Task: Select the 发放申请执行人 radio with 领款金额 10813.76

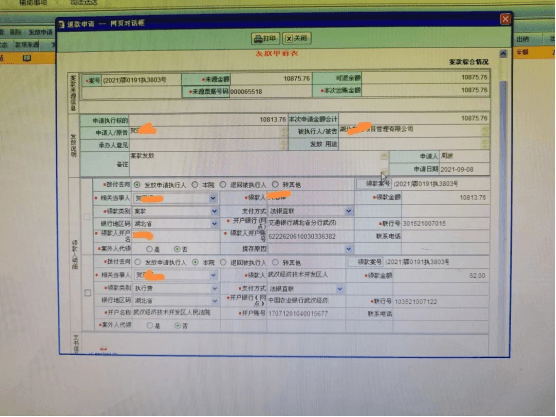Action: point(137,185)
